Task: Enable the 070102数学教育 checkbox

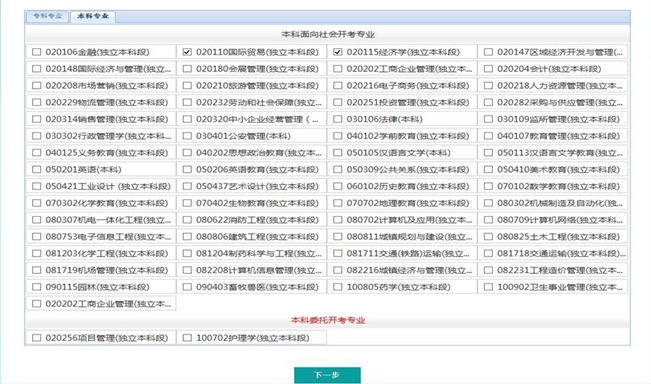Action: pyautogui.click(x=489, y=186)
